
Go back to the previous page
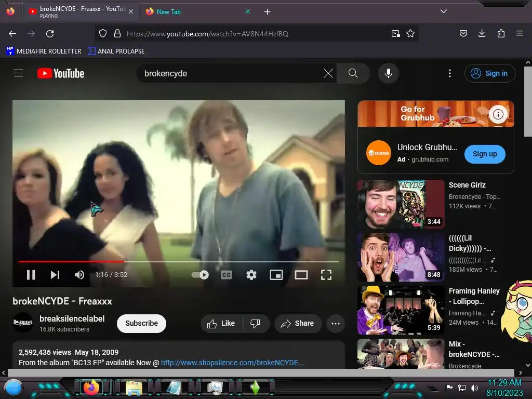12,34
